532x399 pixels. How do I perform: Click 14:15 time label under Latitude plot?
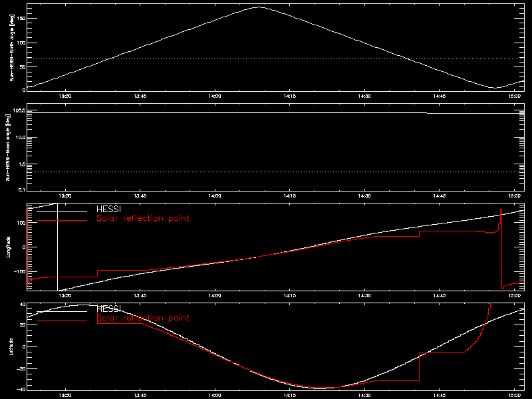(x=289, y=395)
